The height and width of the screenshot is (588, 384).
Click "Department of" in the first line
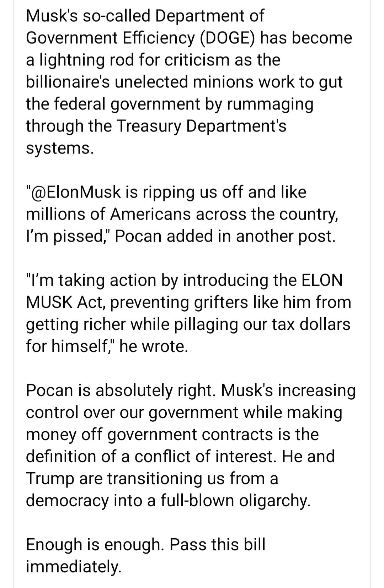(210, 16)
